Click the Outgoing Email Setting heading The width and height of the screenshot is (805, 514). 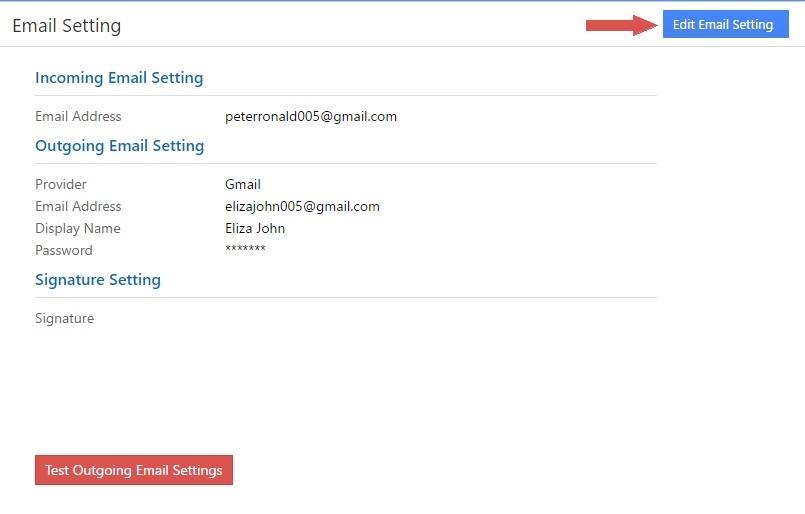click(x=119, y=146)
